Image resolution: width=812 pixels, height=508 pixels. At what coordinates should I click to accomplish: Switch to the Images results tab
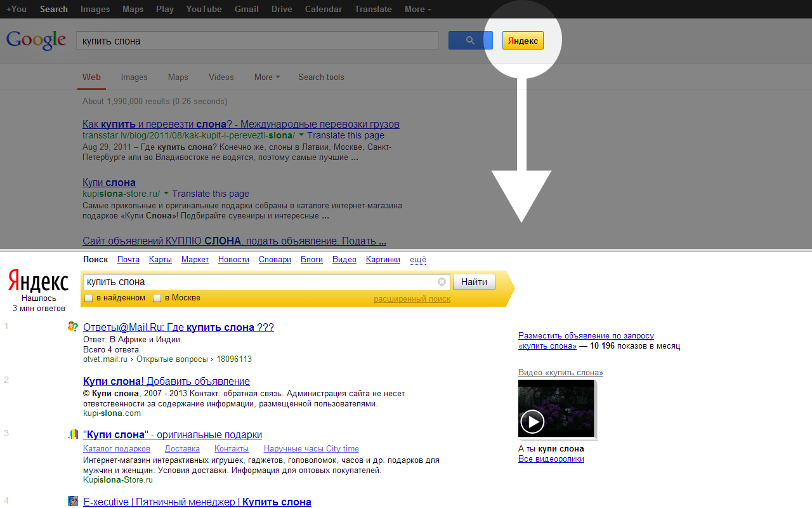click(x=134, y=77)
